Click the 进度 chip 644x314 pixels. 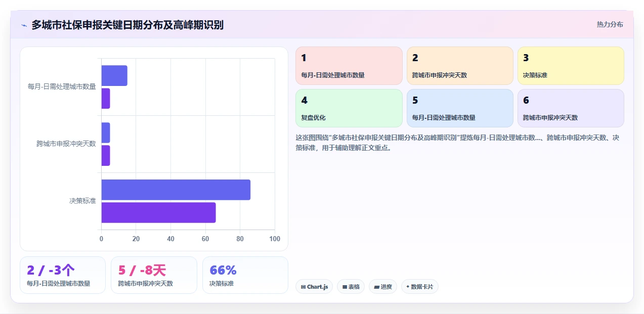pos(383,287)
